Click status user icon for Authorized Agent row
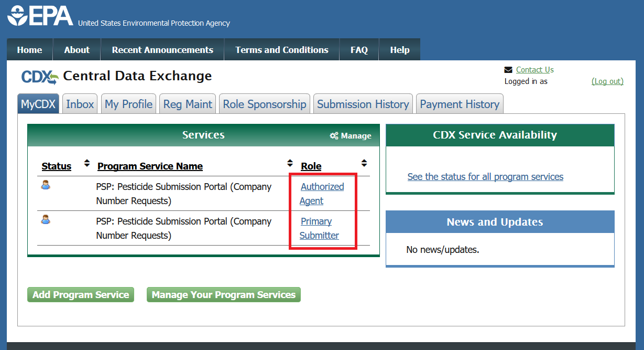The image size is (644, 350). pos(46,185)
